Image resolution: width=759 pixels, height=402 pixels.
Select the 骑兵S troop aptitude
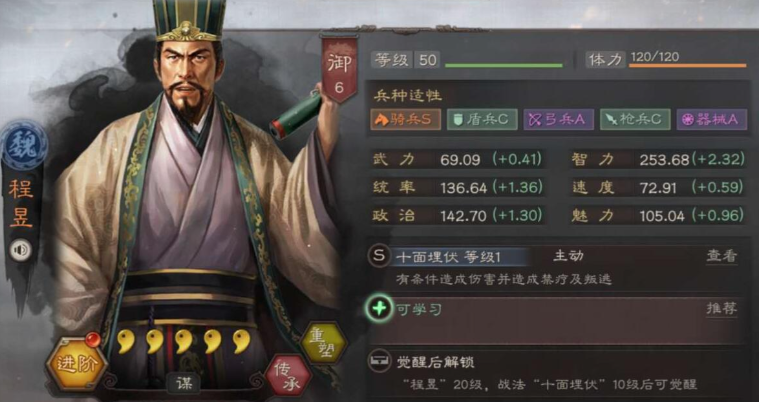[406, 120]
